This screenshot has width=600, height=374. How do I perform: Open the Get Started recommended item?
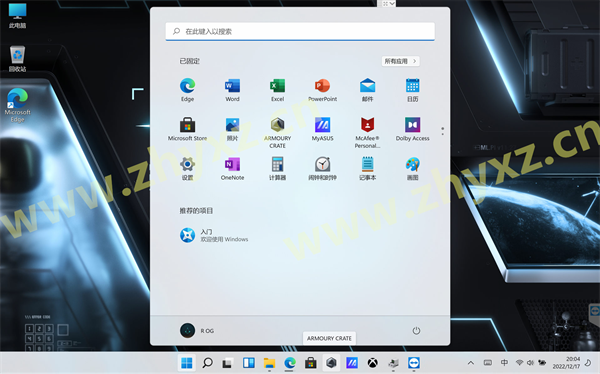point(214,235)
